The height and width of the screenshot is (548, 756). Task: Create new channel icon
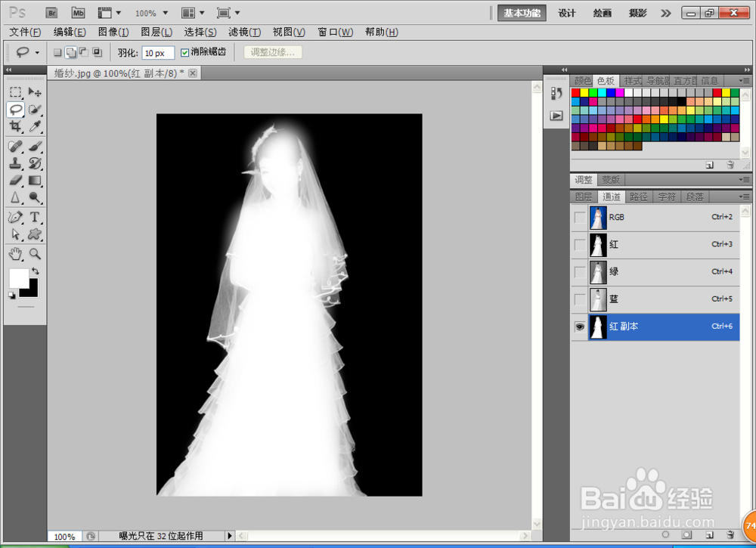click(x=710, y=534)
